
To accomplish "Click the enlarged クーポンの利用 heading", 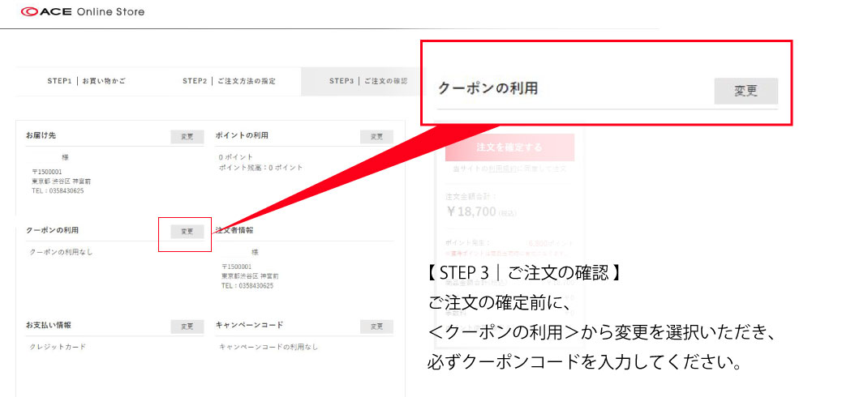I will point(488,88).
